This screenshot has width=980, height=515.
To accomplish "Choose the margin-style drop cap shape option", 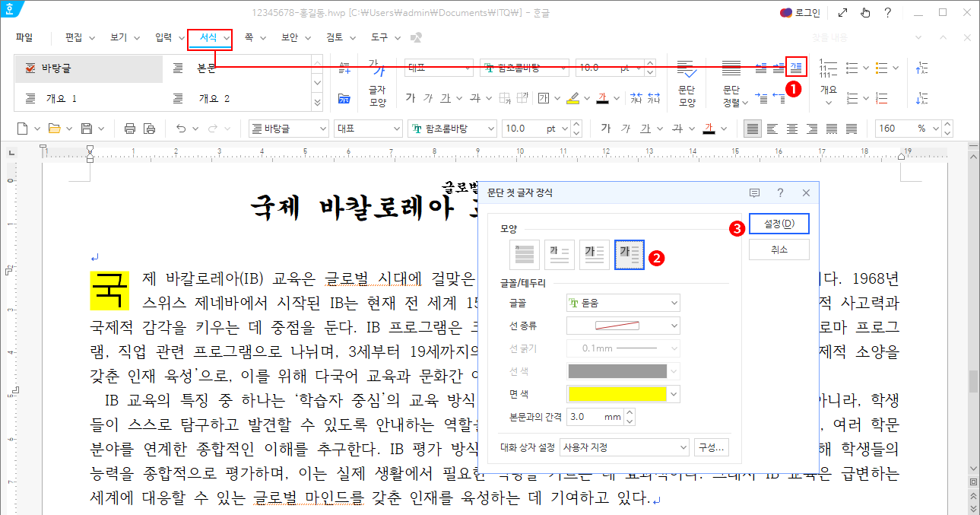I will [629, 254].
